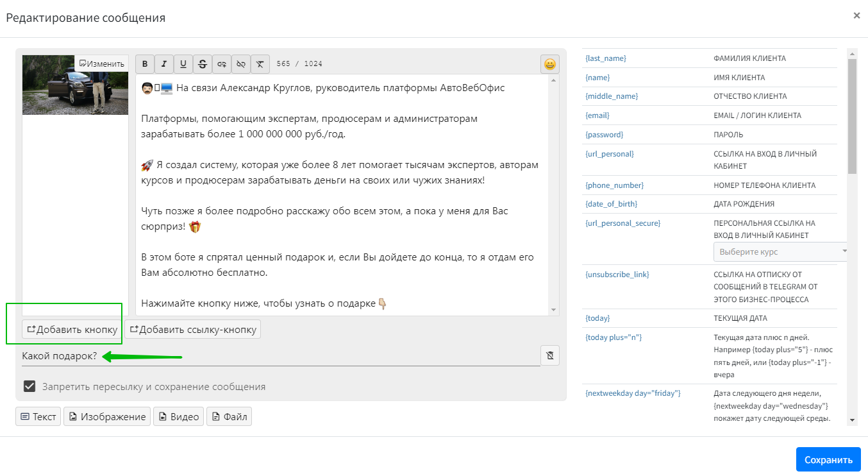Open the "Выберите курс" dropdown
The width and height of the screenshot is (868, 476).
pyautogui.click(x=781, y=252)
